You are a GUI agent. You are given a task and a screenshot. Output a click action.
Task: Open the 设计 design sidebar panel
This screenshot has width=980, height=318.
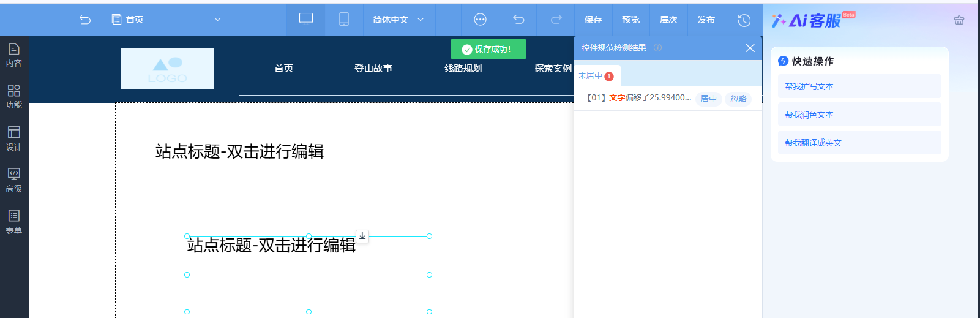[x=14, y=138]
